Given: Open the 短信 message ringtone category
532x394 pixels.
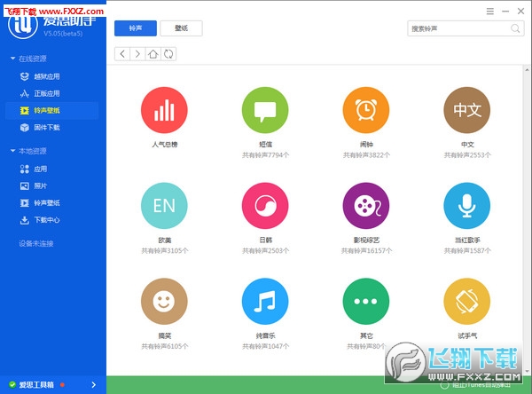Looking at the screenshot, I should click(265, 110).
